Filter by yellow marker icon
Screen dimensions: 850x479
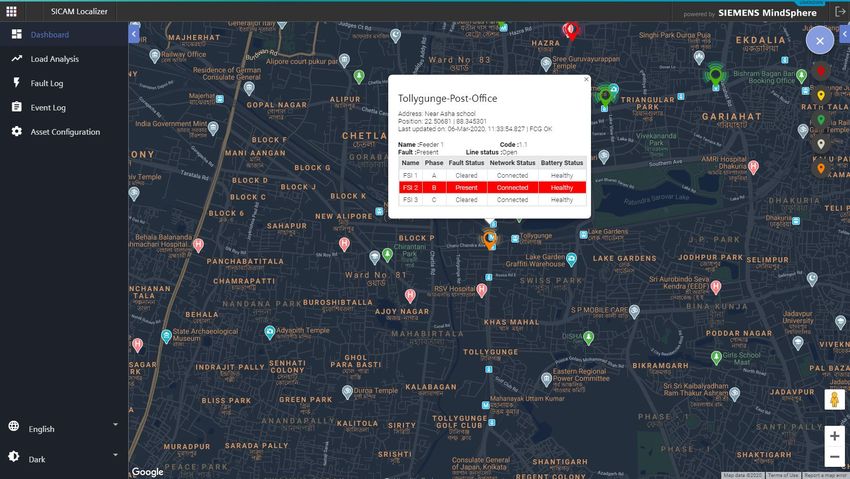(x=821, y=95)
